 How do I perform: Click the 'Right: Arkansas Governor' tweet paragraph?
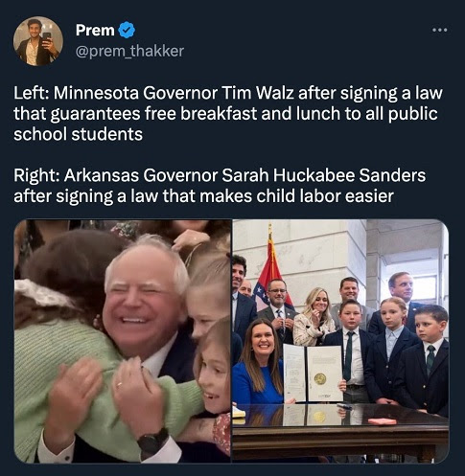point(220,186)
